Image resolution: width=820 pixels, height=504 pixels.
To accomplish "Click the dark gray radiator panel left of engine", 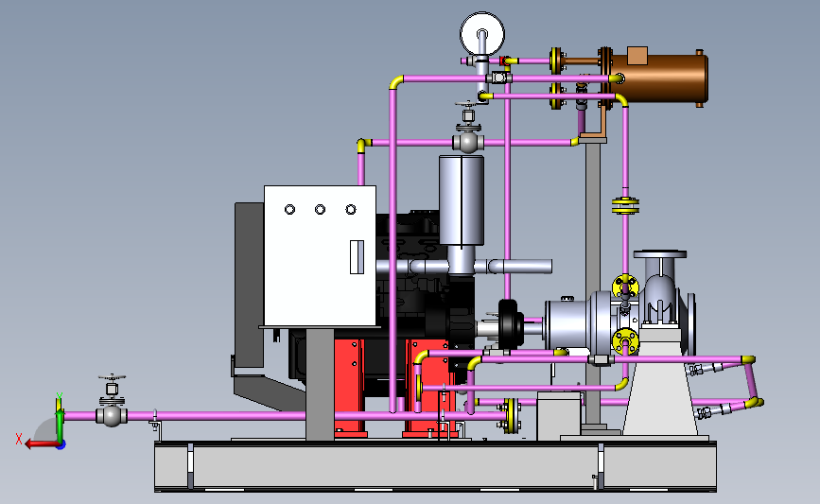I will click(249, 285).
